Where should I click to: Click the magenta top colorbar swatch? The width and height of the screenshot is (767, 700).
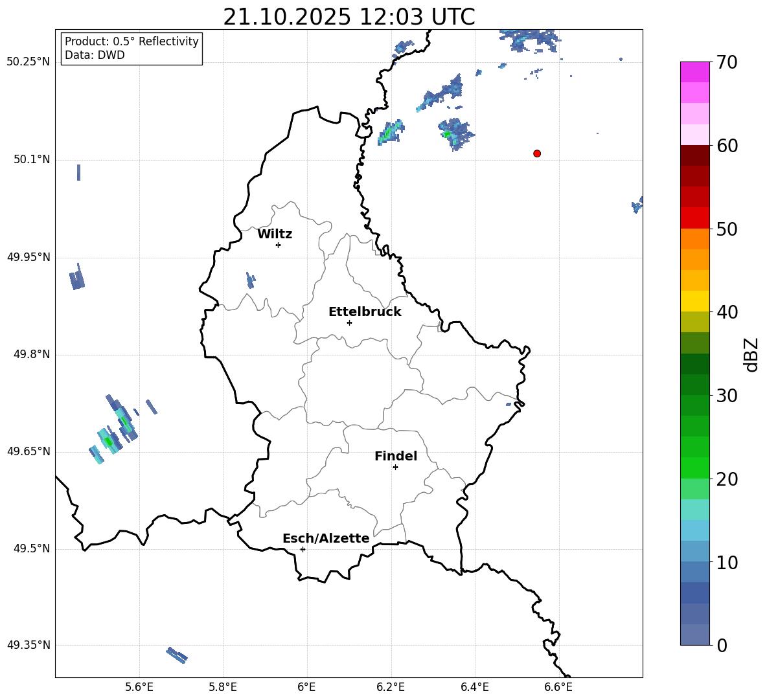pos(694,73)
